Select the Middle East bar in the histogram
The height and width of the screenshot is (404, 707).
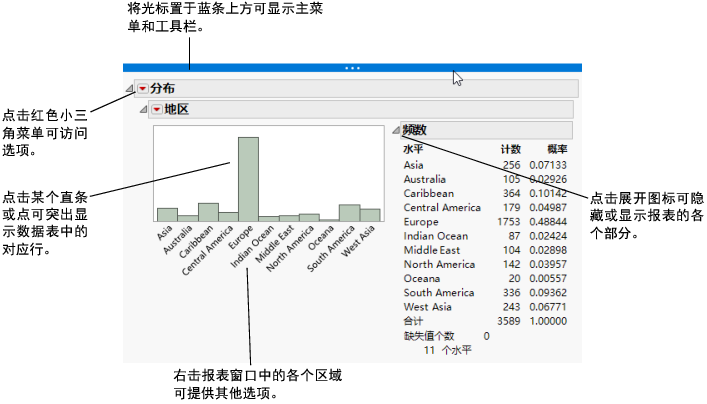[289, 218]
